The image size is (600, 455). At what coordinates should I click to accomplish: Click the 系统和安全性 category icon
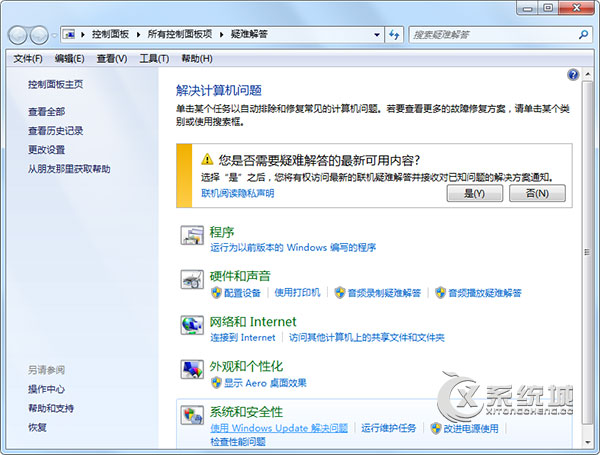(x=192, y=415)
